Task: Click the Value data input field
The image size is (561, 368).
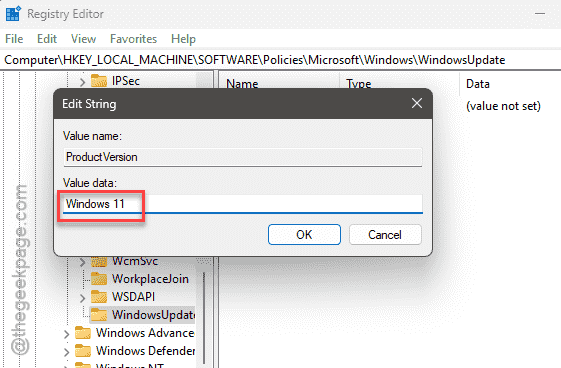Action: (243, 204)
